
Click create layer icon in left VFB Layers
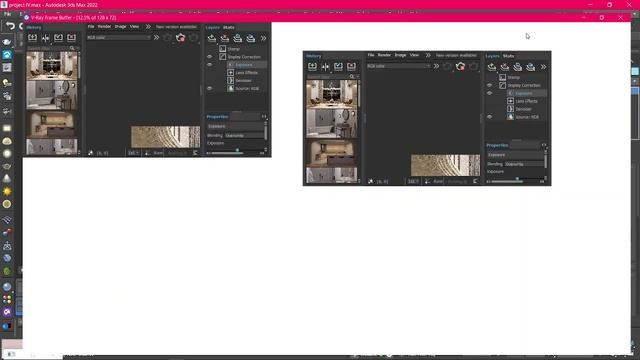click(x=212, y=38)
